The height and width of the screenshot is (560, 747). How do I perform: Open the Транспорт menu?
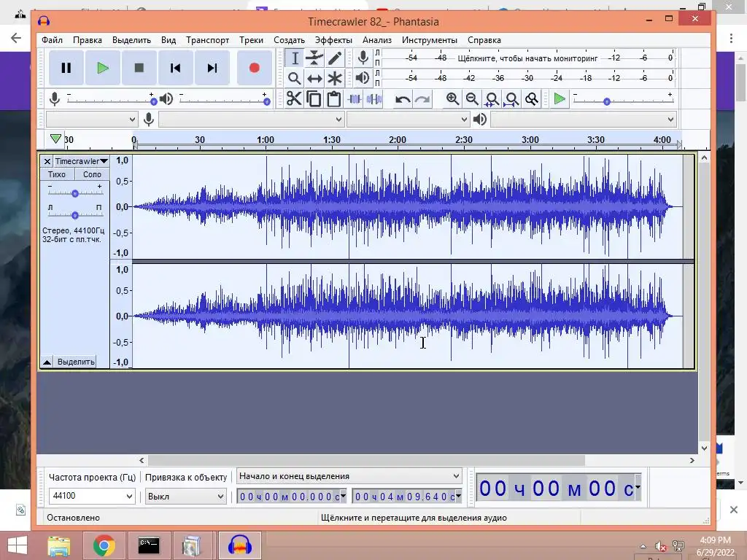tap(207, 40)
